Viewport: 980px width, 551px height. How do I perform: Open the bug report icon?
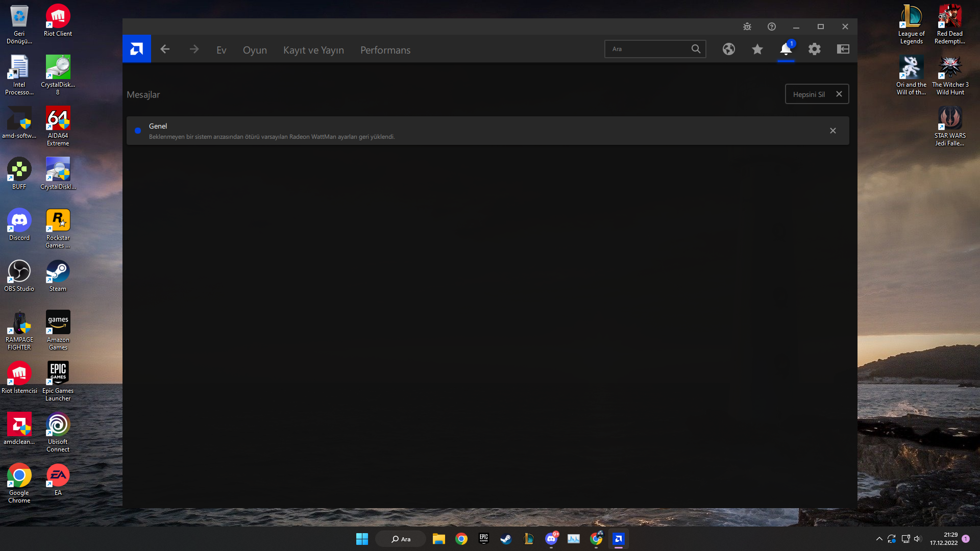(x=747, y=27)
